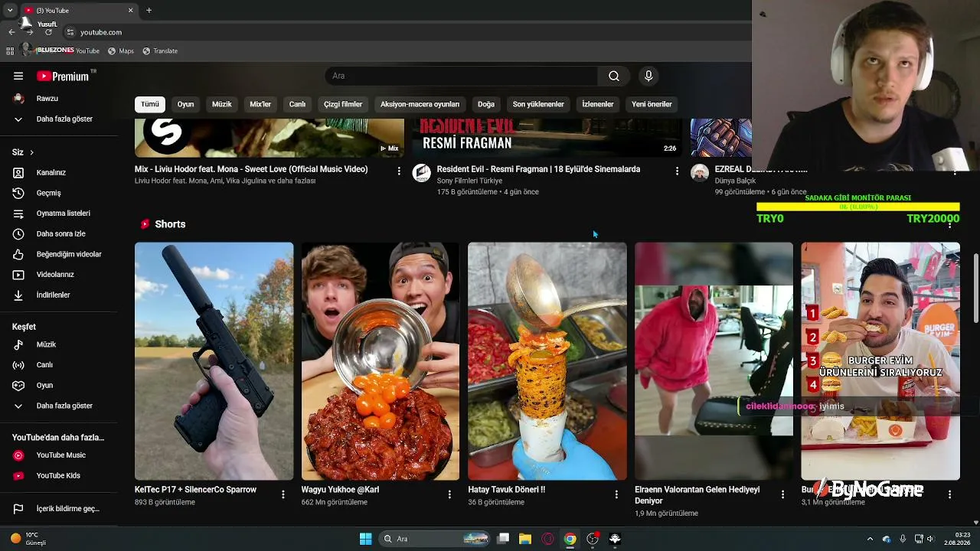Open options for Wagyu Yukhoe short
The width and height of the screenshot is (980, 551).
click(x=449, y=495)
